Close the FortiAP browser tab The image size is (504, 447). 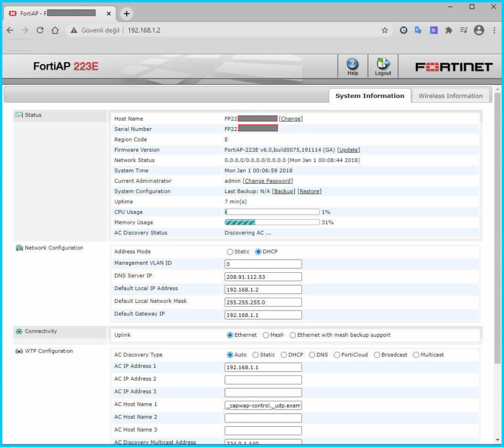109,13
